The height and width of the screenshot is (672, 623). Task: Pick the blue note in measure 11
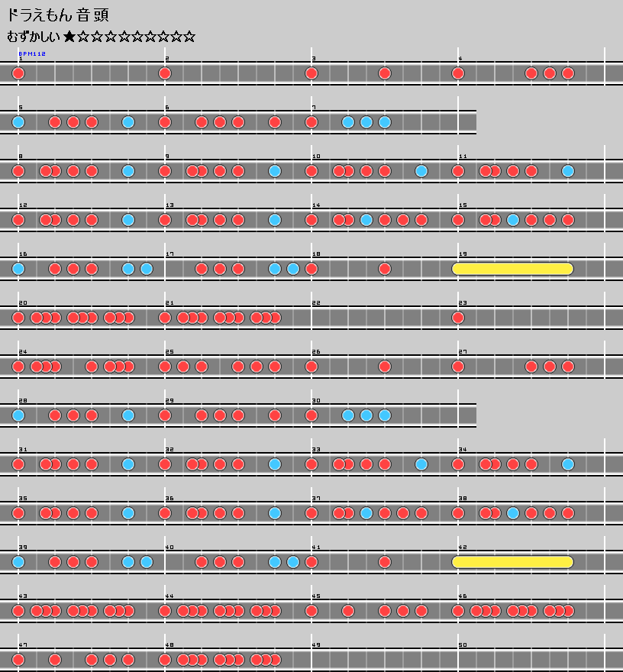click(x=568, y=171)
